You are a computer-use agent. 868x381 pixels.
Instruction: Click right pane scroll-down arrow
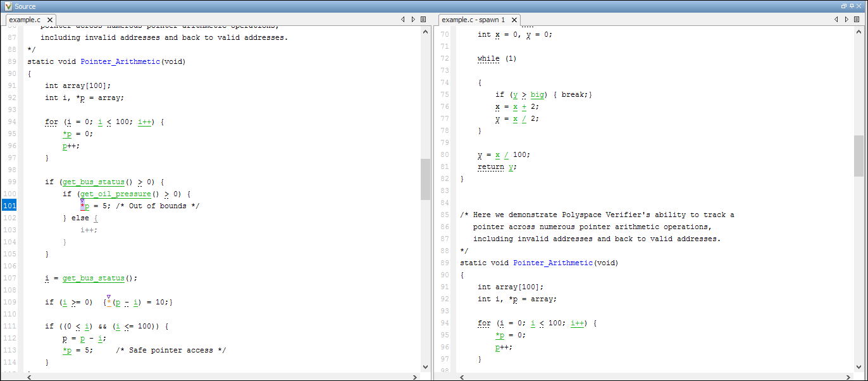(859, 367)
